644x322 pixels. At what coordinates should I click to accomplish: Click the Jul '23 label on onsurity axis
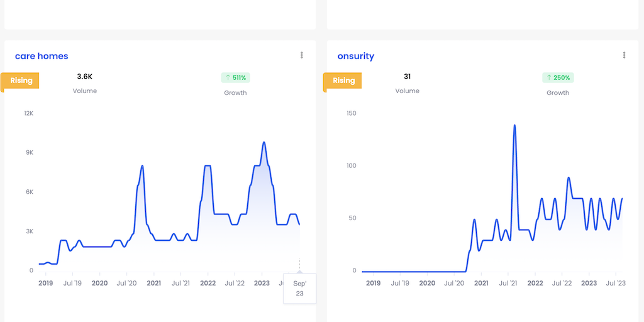tap(615, 283)
